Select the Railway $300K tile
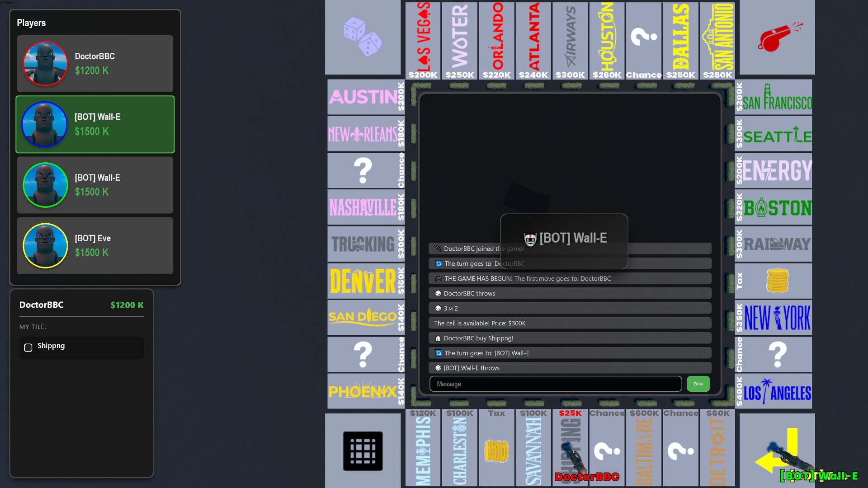Image resolution: width=868 pixels, height=488 pixels. coord(773,244)
